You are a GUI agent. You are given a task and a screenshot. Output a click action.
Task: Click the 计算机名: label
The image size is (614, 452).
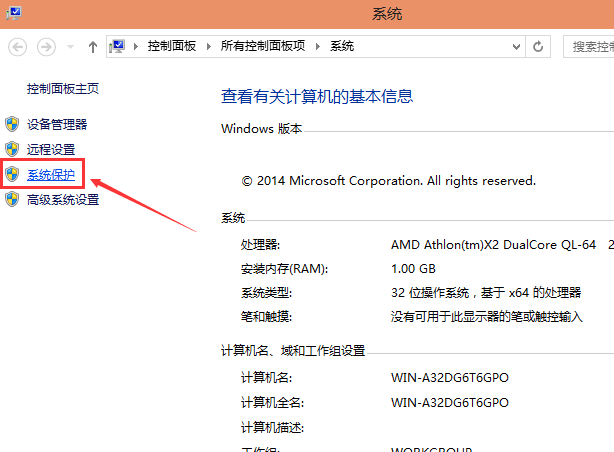[x=266, y=378]
